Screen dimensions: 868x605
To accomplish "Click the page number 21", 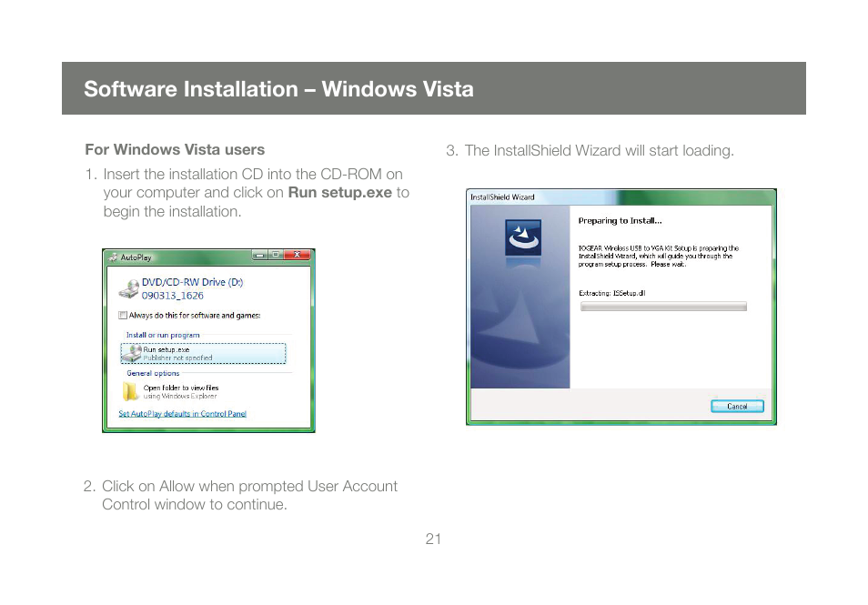I will [x=433, y=539].
